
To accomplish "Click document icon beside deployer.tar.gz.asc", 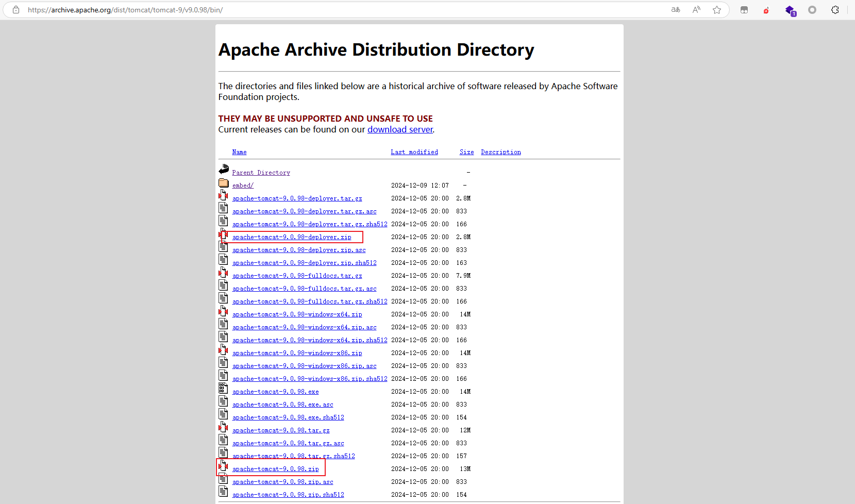I will [224, 208].
